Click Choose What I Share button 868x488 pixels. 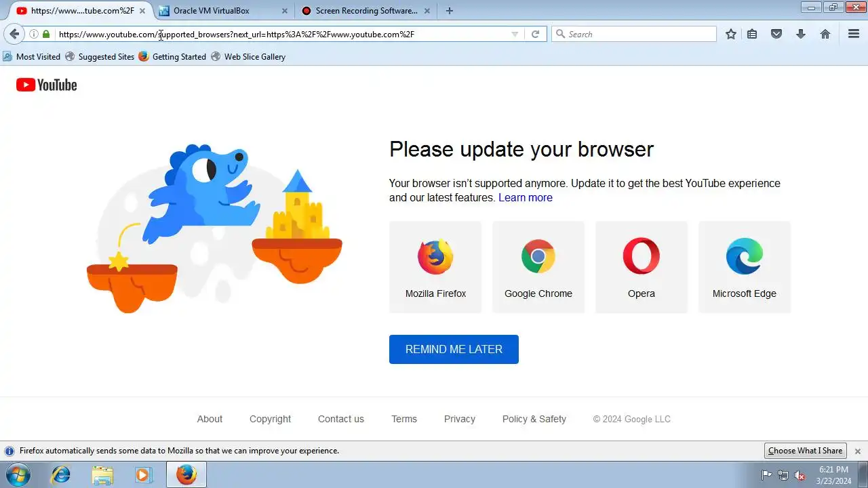[805, 451]
